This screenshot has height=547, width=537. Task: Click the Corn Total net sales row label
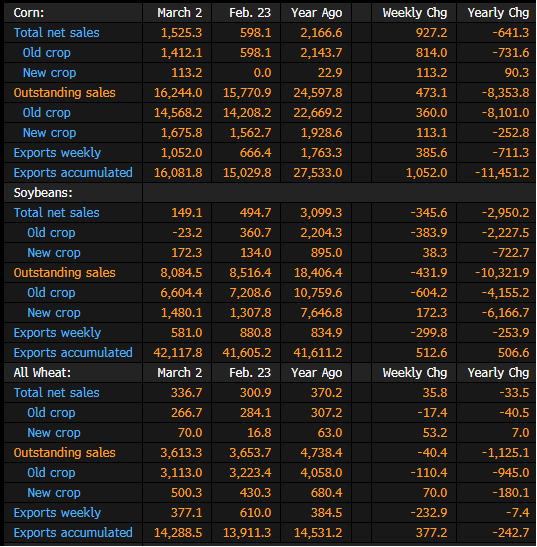57,33
